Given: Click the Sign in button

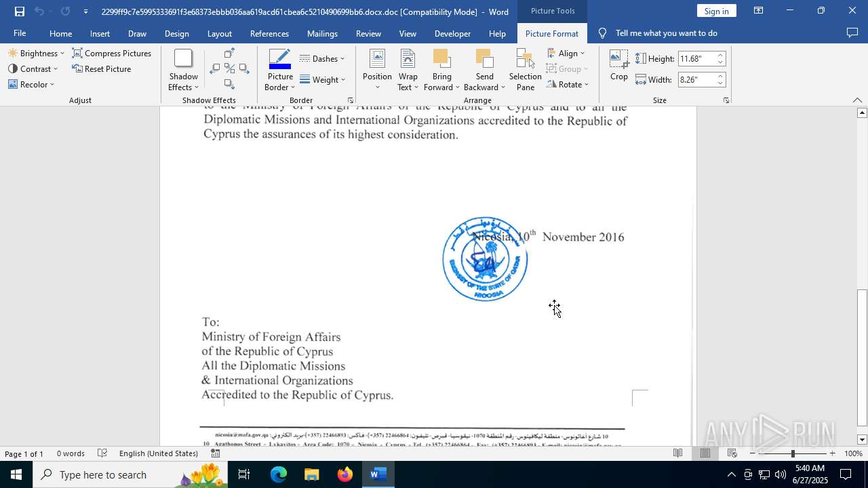Looking at the screenshot, I should (716, 11).
